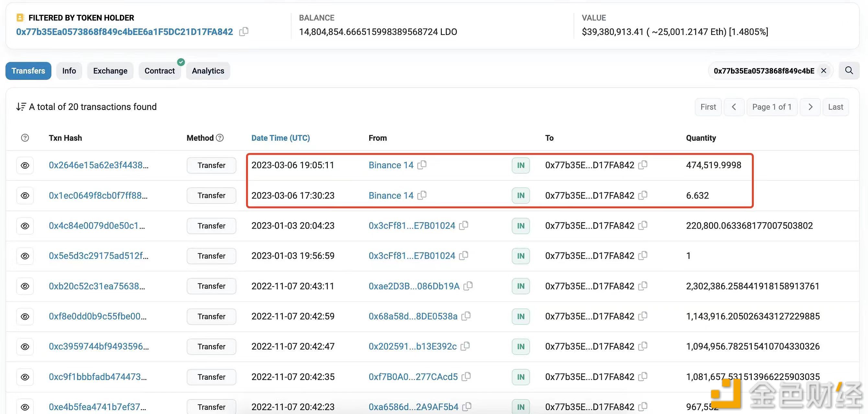Copy the token holder address at top
Screen dimensions: 868x414
click(x=244, y=32)
